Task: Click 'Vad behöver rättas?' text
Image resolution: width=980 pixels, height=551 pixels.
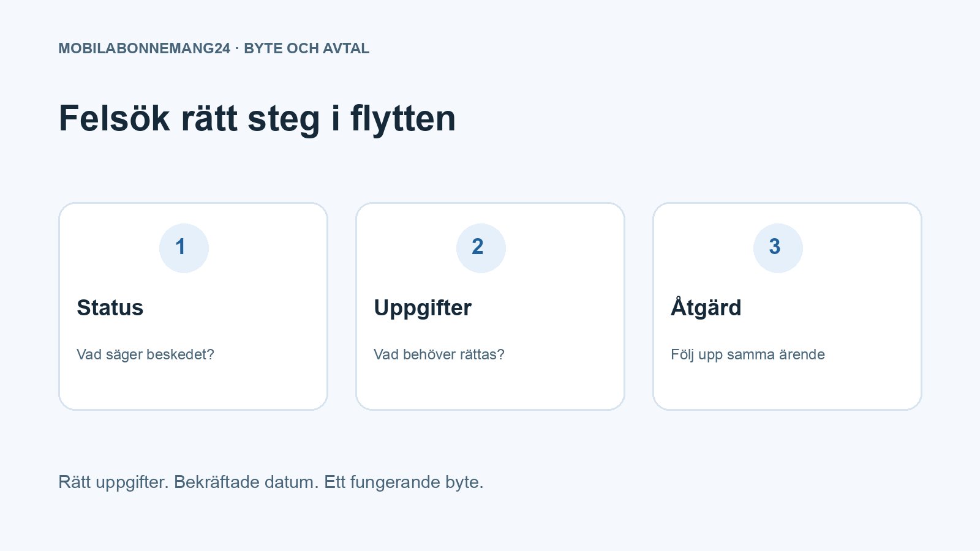Action: pos(439,354)
